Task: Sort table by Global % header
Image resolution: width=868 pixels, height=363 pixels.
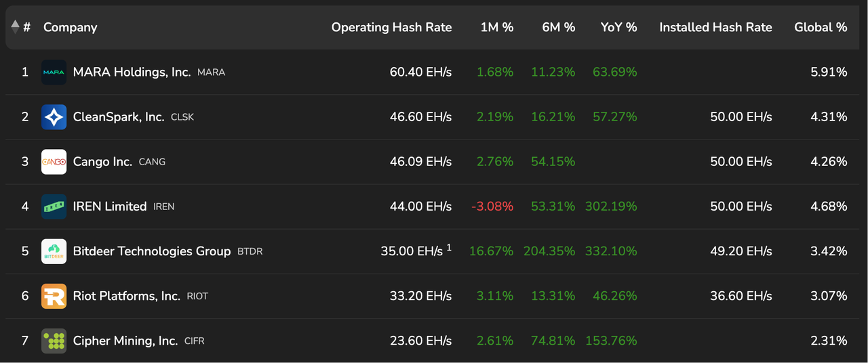Action: (x=821, y=27)
